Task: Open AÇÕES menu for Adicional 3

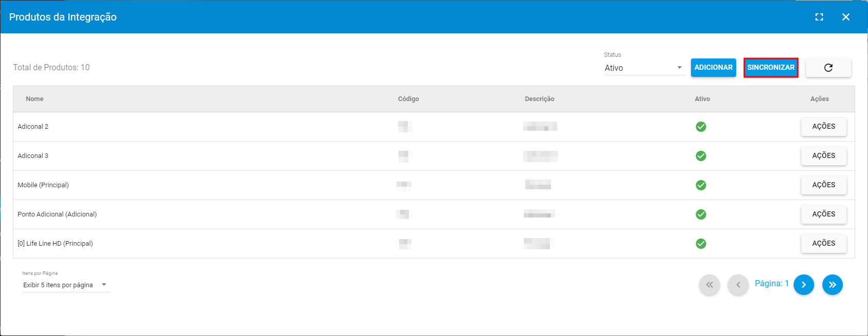Action: [823, 156]
